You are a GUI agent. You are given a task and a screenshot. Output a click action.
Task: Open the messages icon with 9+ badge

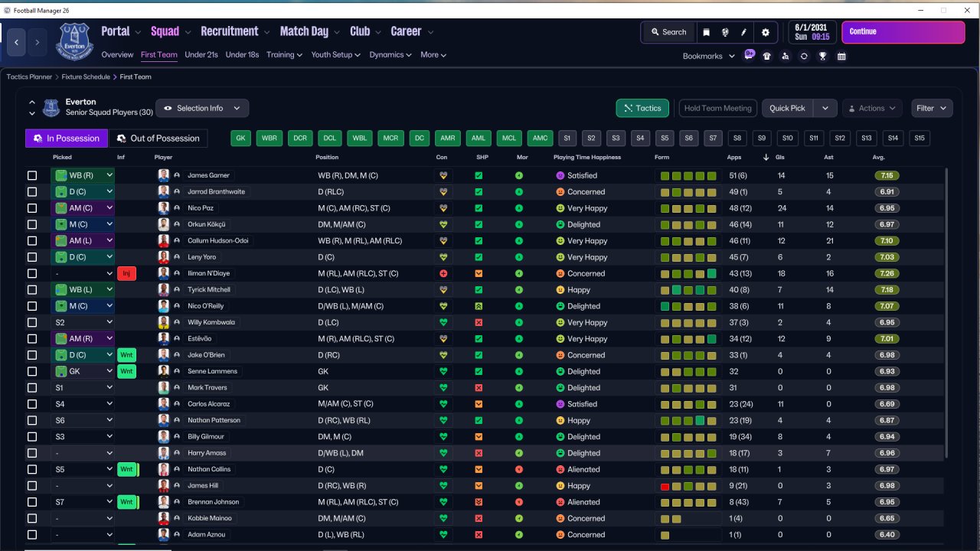click(x=749, y=55)
